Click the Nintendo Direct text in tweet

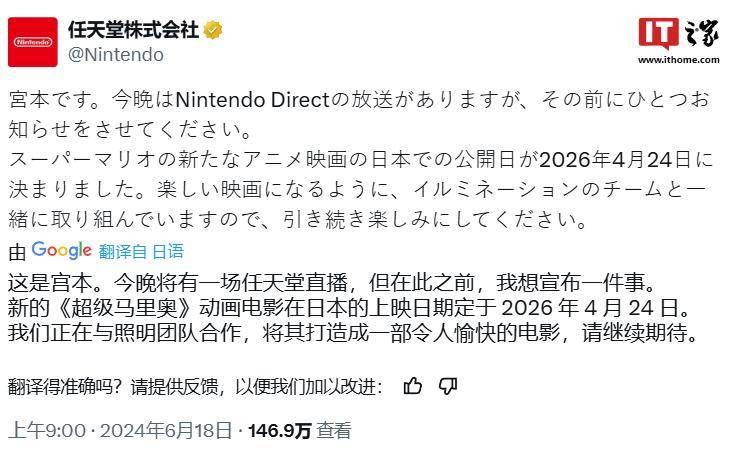coord(253,100)
